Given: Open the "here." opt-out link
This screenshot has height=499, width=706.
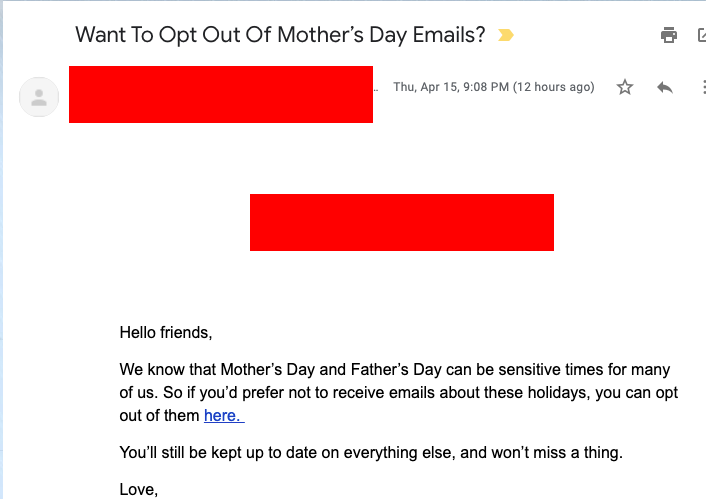Looking at the screenshot, I should coord(224,414).
